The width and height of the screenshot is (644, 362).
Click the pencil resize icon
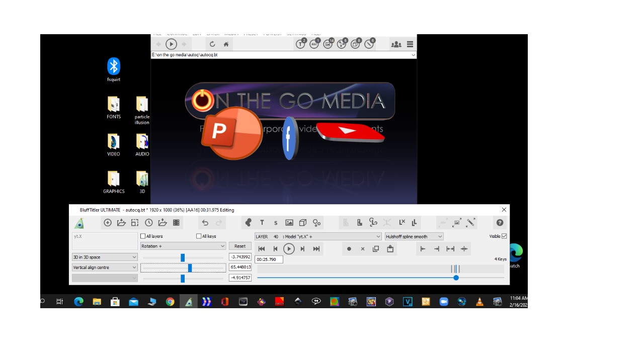coord(471,222)
